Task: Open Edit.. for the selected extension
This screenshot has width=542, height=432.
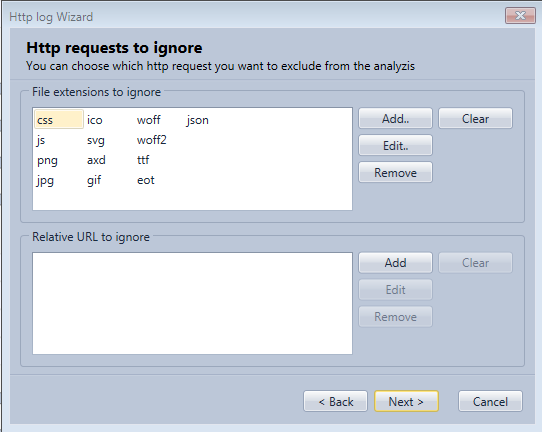Action: pyautogui.click(x=395, y=145)
